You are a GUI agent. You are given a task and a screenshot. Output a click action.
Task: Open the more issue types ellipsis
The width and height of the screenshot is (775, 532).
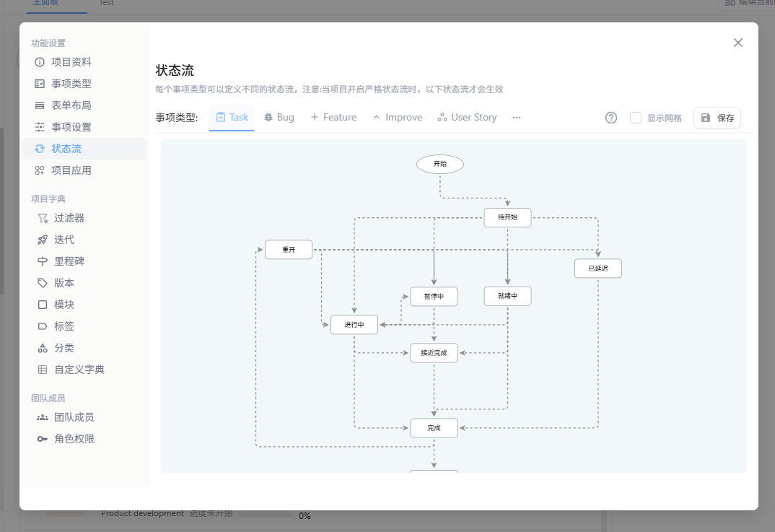(x=517, y=118)
